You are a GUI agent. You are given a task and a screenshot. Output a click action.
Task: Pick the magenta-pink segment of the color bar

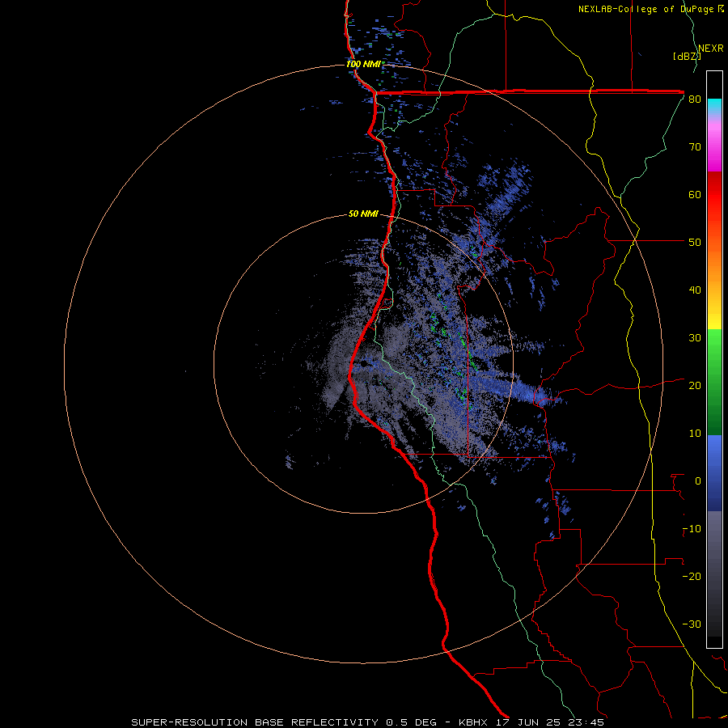click(714, 144)
